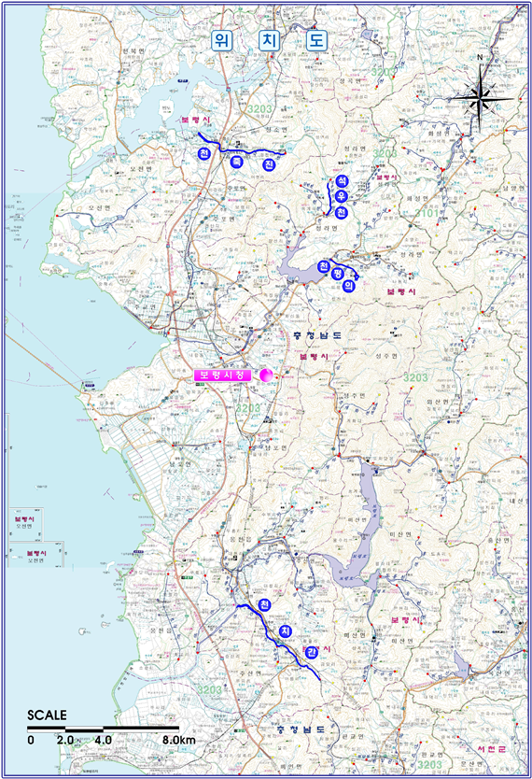Click the 서천군 label at bottom right
Viewport: 532px width, 779px height.
(490, 749)
